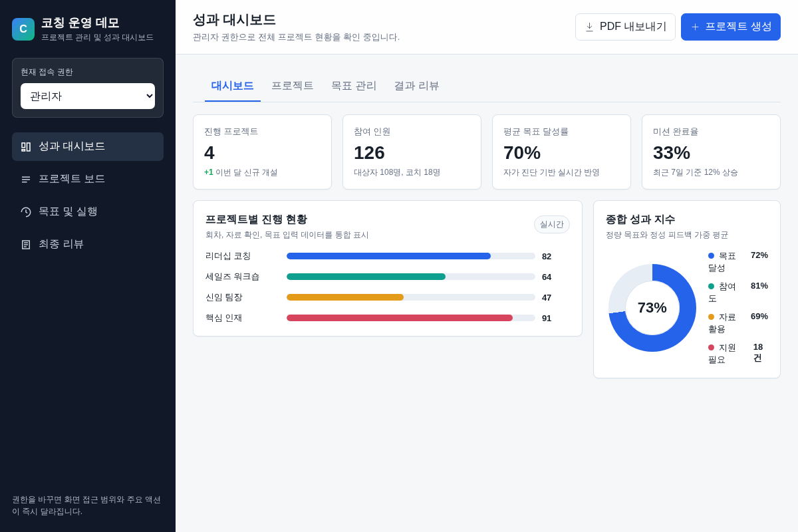Click the 최종 리뷰 sidebar icon
Screen dimensions: 798x532
pos(26,245)
